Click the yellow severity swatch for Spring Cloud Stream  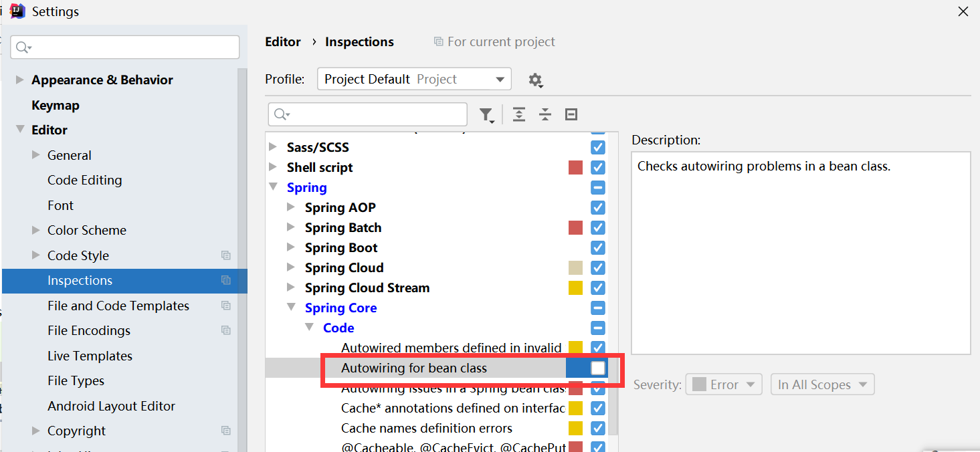(x=575, y=288)
